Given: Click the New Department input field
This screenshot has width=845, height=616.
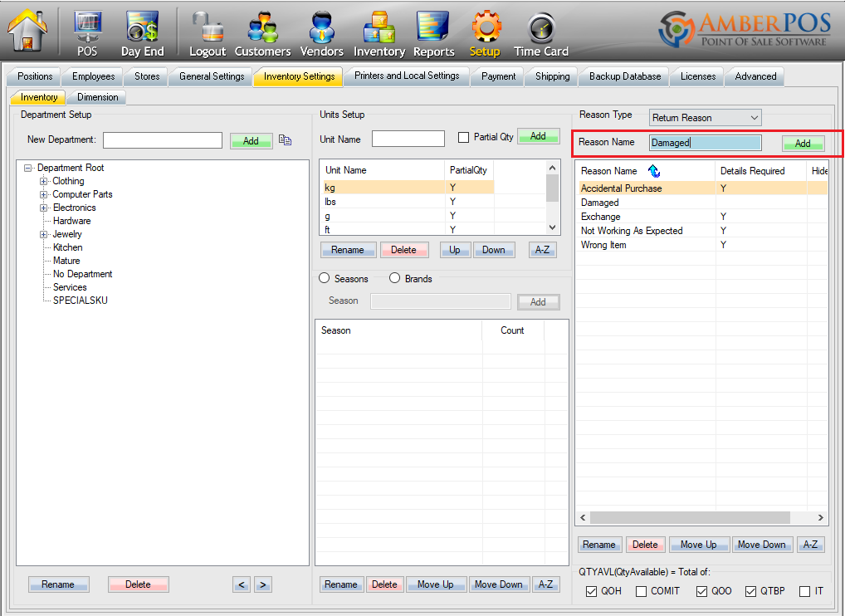Looking at the screenshot, I should point(163,140).
